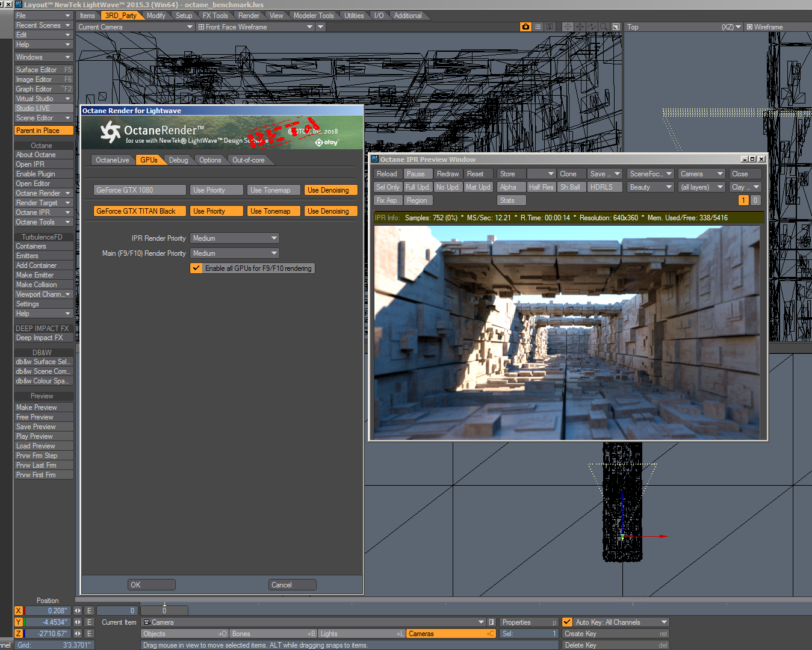Click the Parent in Place button
Screen dimensions: 812x650
tap(43, 131)
